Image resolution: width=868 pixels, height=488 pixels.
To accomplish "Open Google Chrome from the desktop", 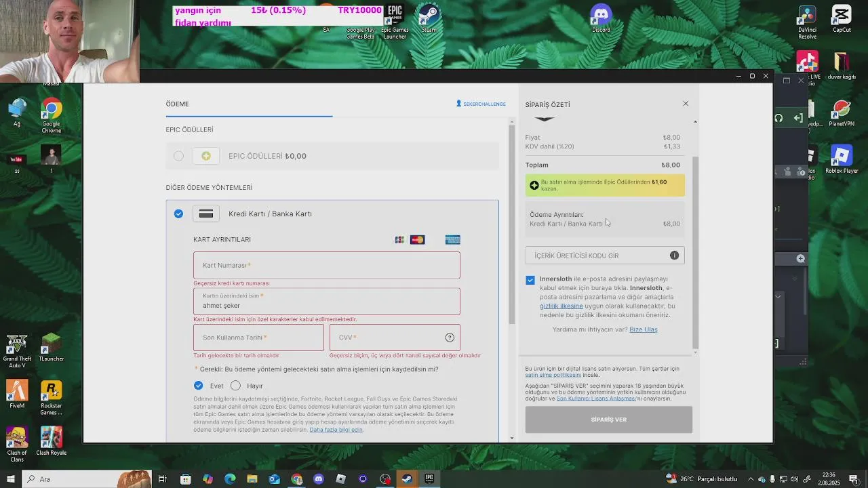I will [x=51, y=115].
